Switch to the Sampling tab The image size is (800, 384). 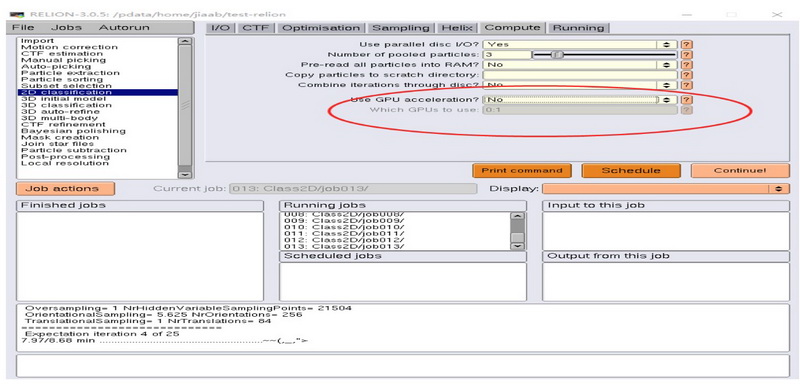point(401,28)
